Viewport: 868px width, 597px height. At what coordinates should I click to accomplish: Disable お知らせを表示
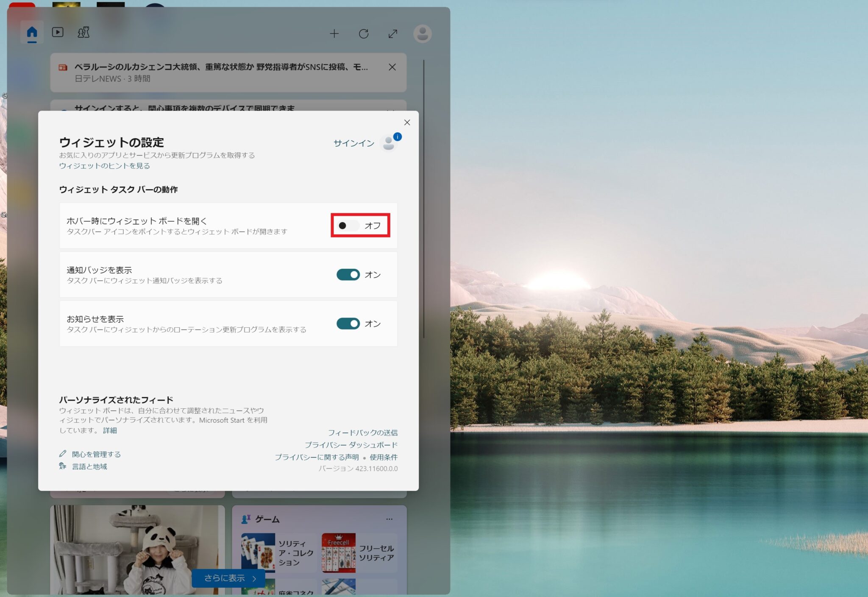(348, 324)
